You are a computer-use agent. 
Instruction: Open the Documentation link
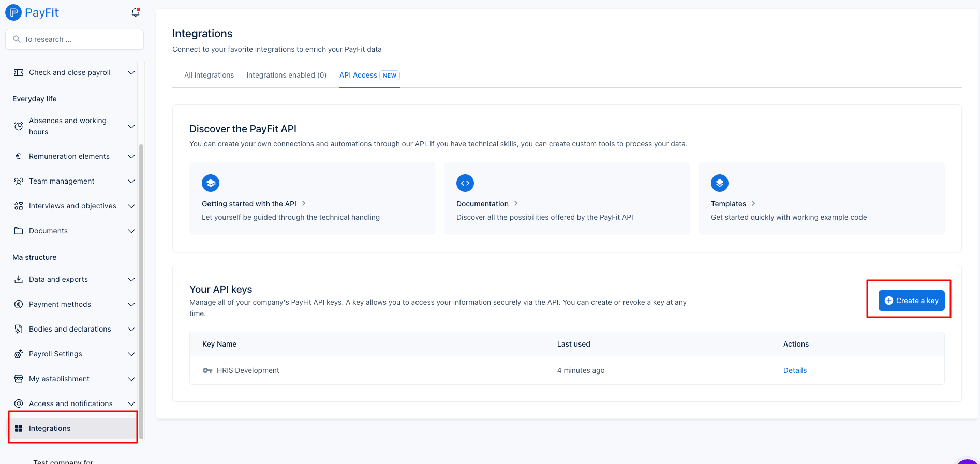(482, 204)
